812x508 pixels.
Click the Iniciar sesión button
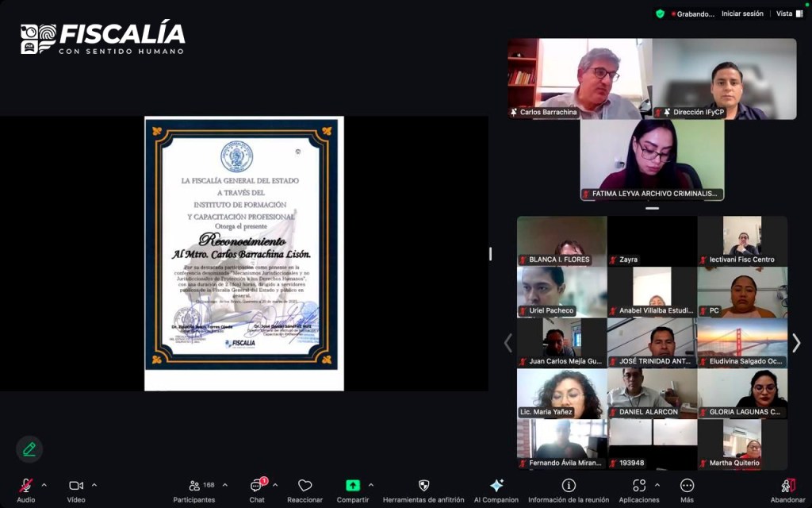pos(742,13)
